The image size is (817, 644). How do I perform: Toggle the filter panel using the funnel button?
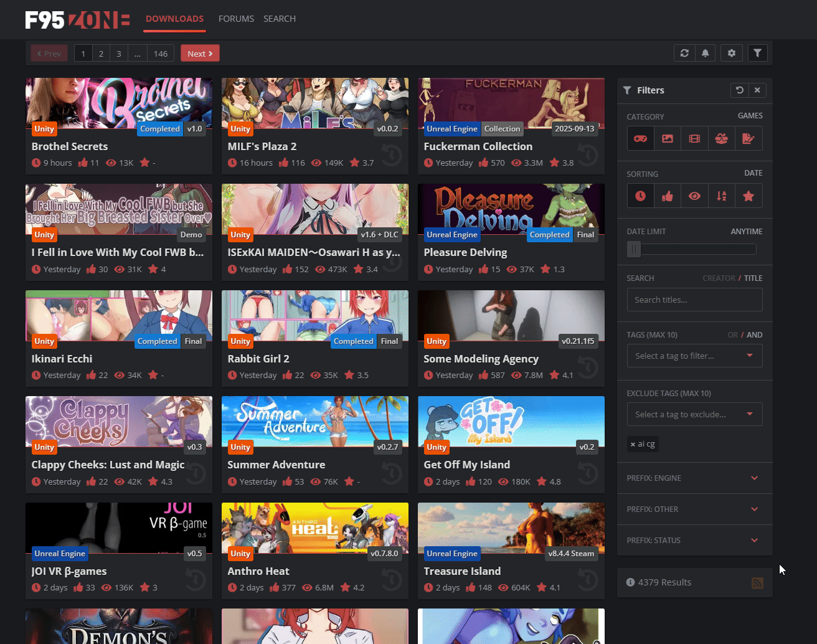pyautogui.click(x=757, y=53)
